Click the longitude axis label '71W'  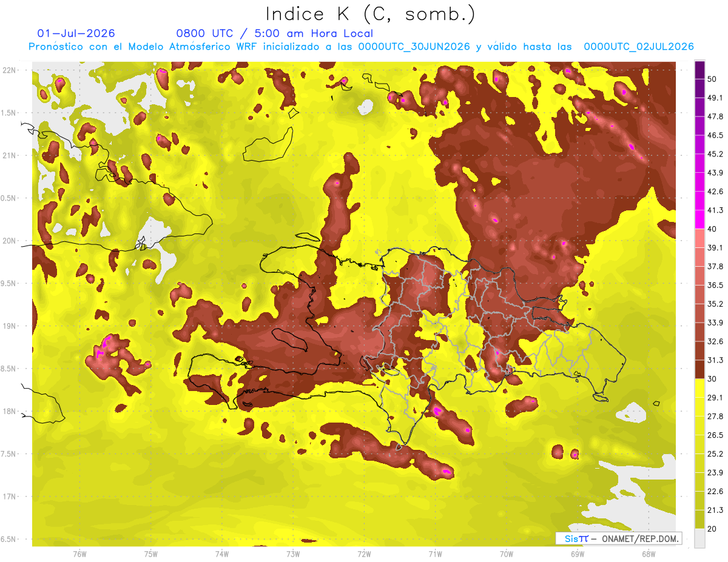pos(435,554)
